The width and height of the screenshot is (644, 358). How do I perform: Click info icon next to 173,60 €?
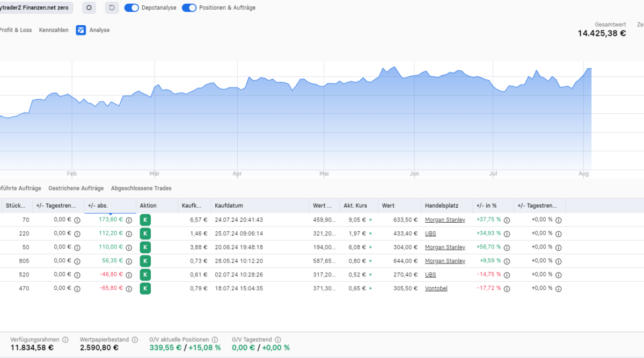click(129, 220)
